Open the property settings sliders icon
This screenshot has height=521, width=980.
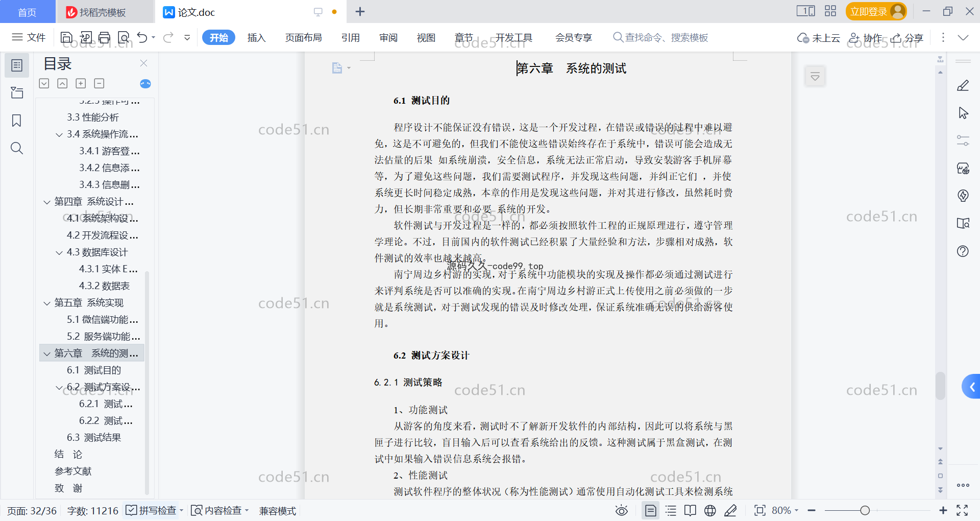pos(963,140)
